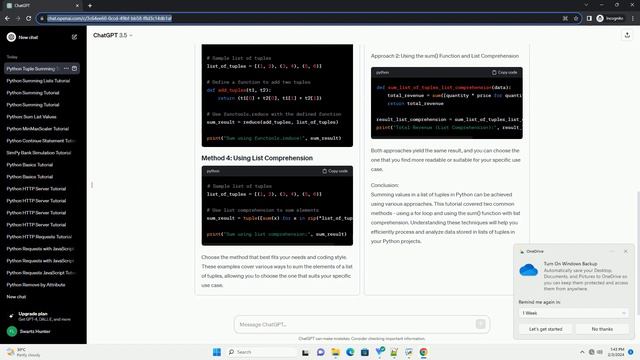Open the Task View icon in taskbar
The image size is (640, 360).
tap(305, 352)
